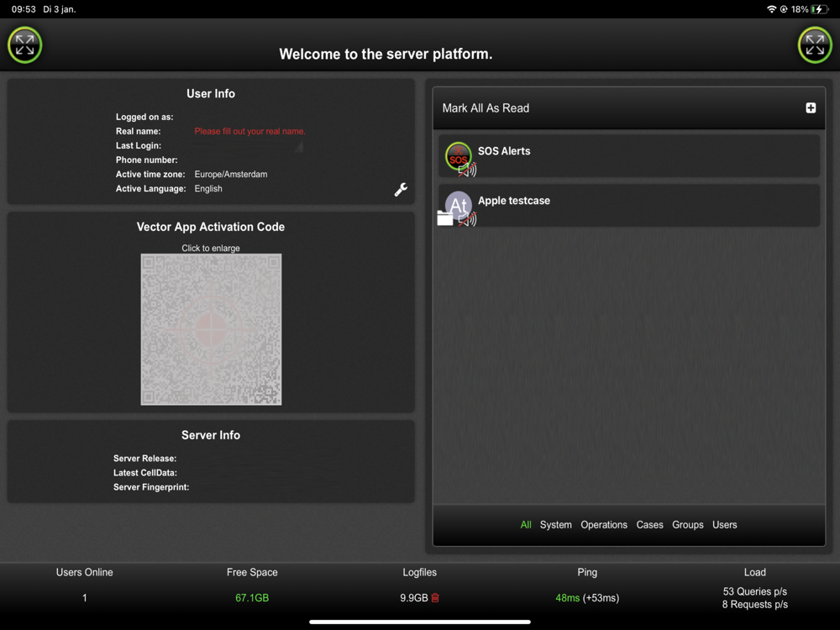The height and width of the screenshot is (630, 840).
Task: Click the Server Release label
Action: pyautogui.click(x=144, y=459)
